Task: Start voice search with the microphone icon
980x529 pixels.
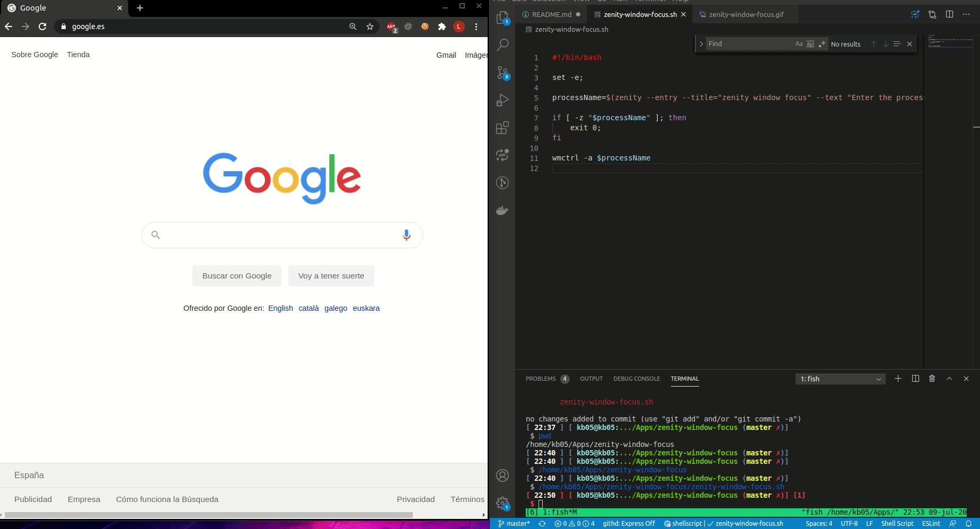Action: (x=407, y=235)
